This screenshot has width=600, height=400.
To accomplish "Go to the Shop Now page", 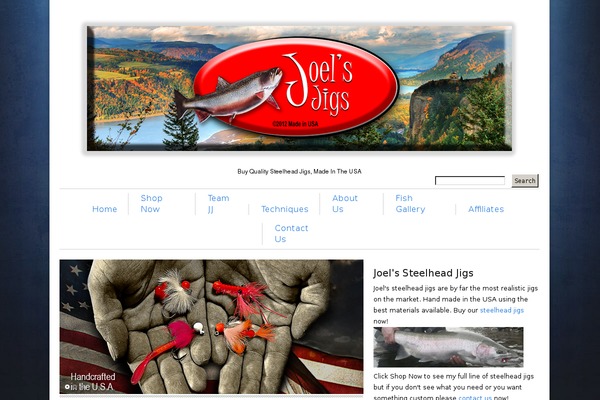I will [152, 204].
